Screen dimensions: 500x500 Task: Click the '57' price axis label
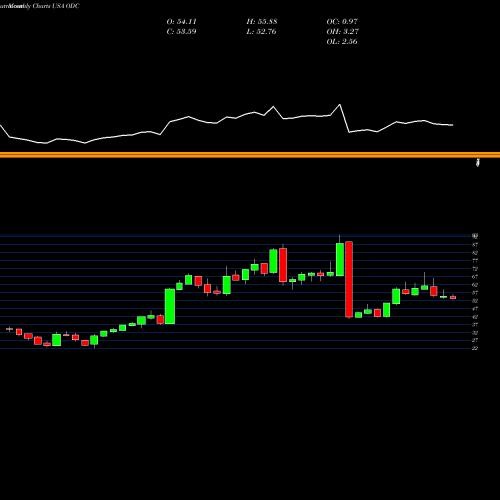click(475, 293)
